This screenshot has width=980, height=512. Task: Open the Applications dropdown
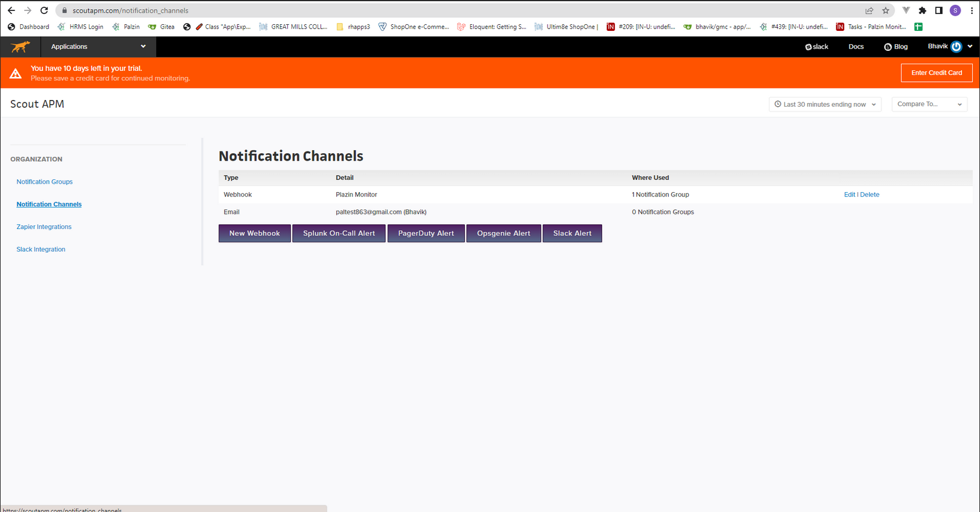(98, 47)
